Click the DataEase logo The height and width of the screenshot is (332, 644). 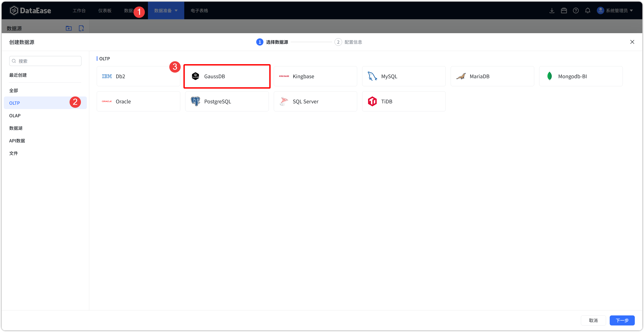[x=30, y=11]
